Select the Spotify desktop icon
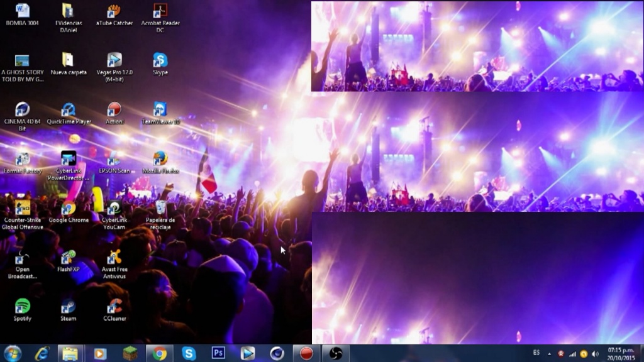Screen dimensions: 644x362 point(22,307)
